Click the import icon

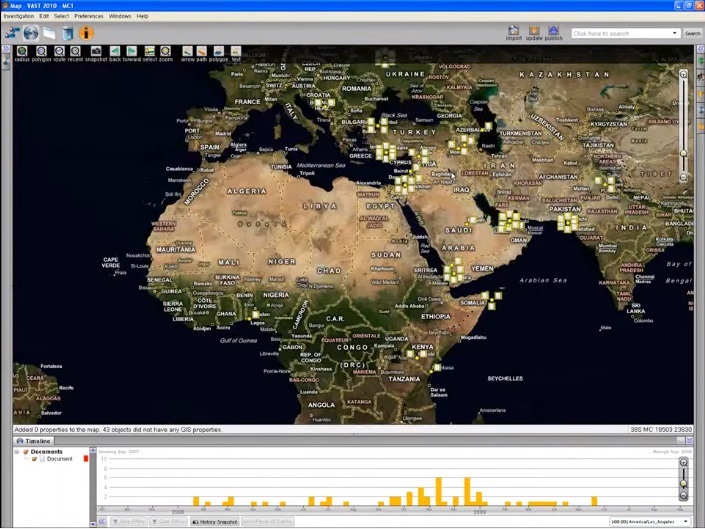coord(513,31)
